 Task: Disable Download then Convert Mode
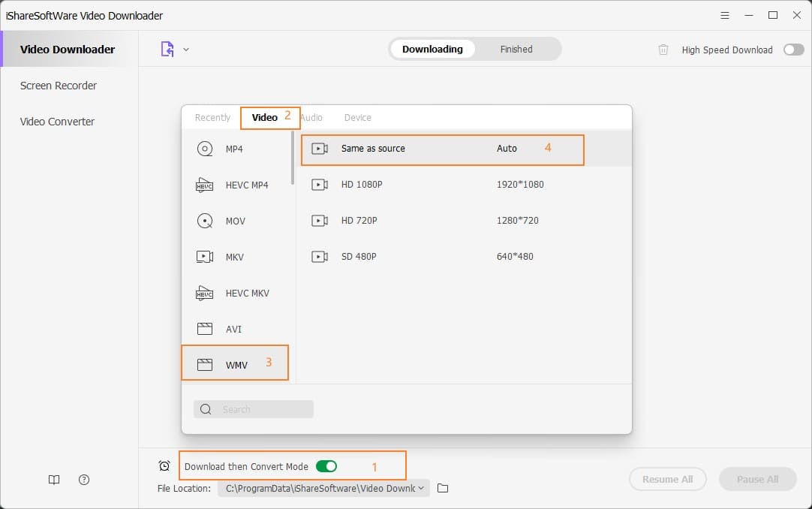(326, 465)
